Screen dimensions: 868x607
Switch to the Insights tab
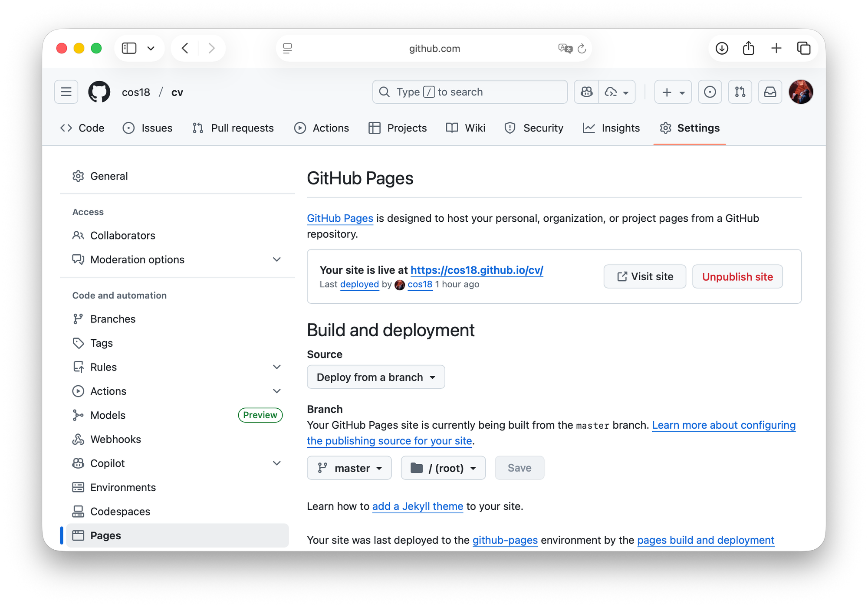click(611, 128)
